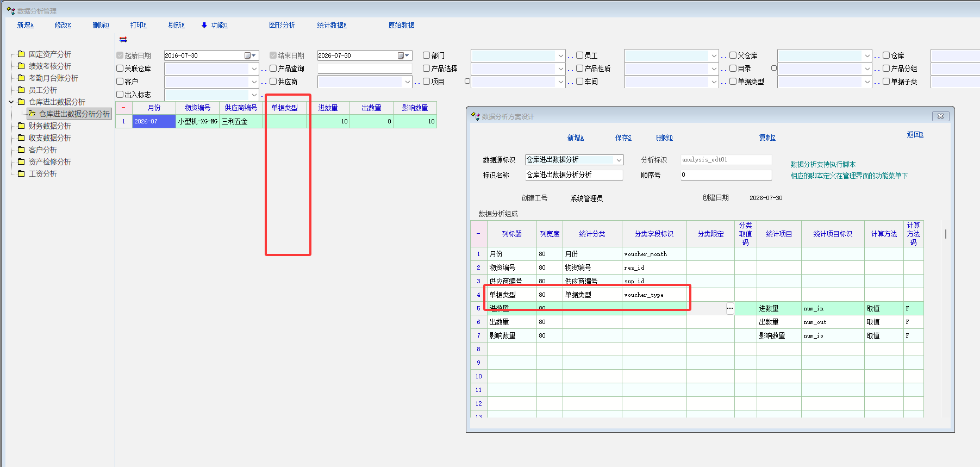Click the folder icon beside 客户分析
Screen dimensions: 980x467
tap(21, 150)
